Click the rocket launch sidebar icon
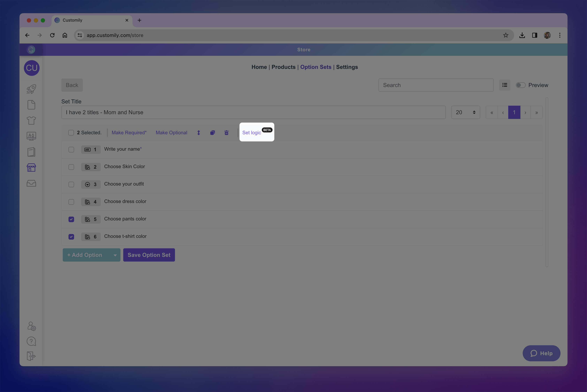The width and height of the screenshot is (587, 392). [x=31, y=89]
